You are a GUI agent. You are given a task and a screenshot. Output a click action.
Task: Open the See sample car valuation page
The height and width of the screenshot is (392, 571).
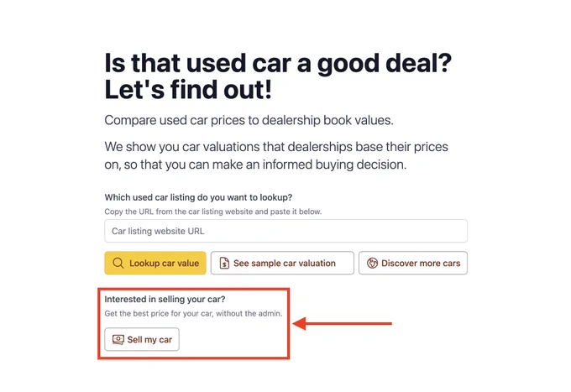click(x=282, y=263)
